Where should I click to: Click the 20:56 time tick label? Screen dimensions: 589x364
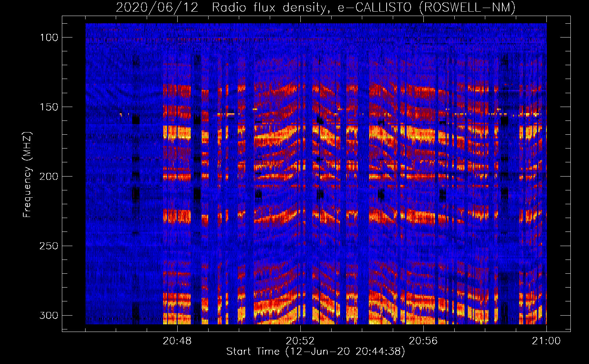423,341
